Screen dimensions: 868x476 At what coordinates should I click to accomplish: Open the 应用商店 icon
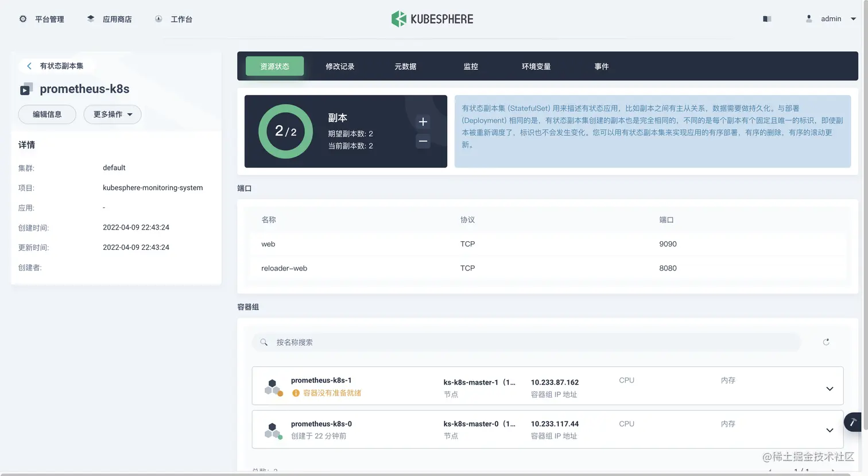coord(91,19)
